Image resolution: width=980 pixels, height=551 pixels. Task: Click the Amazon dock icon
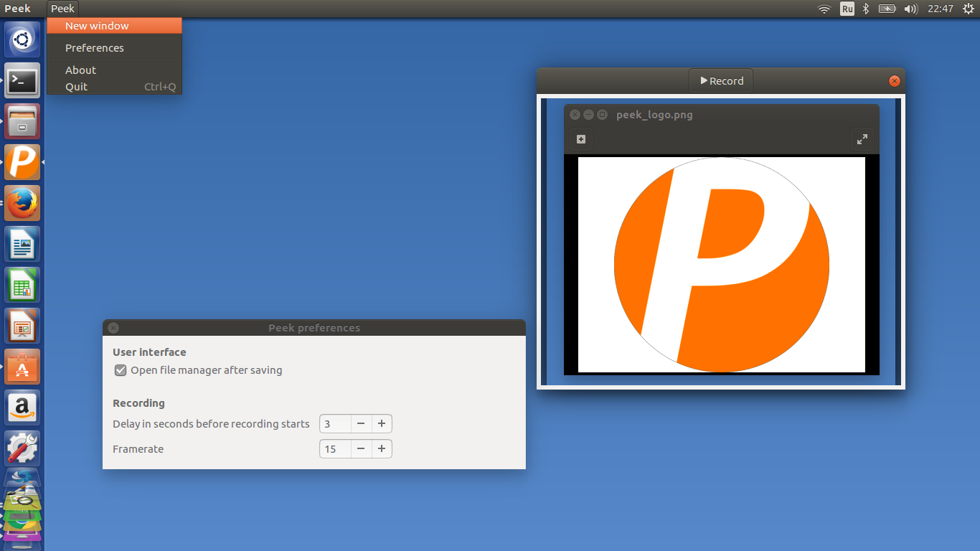[22, 408]
